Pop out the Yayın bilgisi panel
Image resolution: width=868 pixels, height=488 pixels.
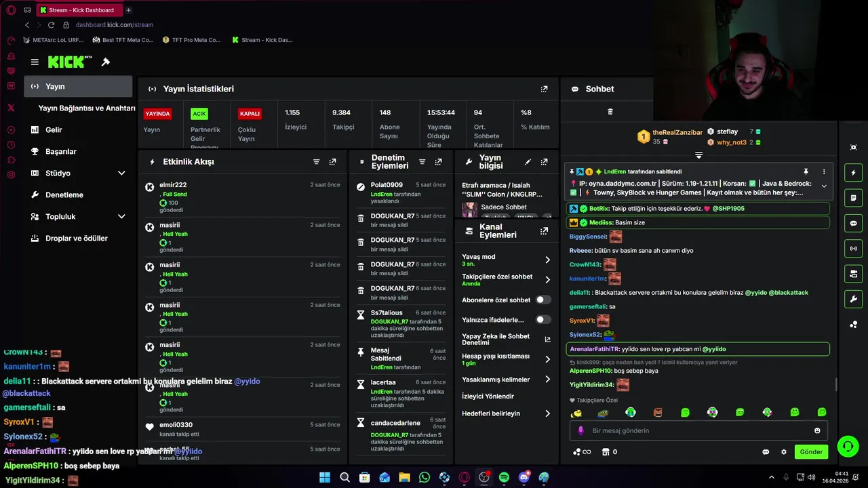[544, 162]
